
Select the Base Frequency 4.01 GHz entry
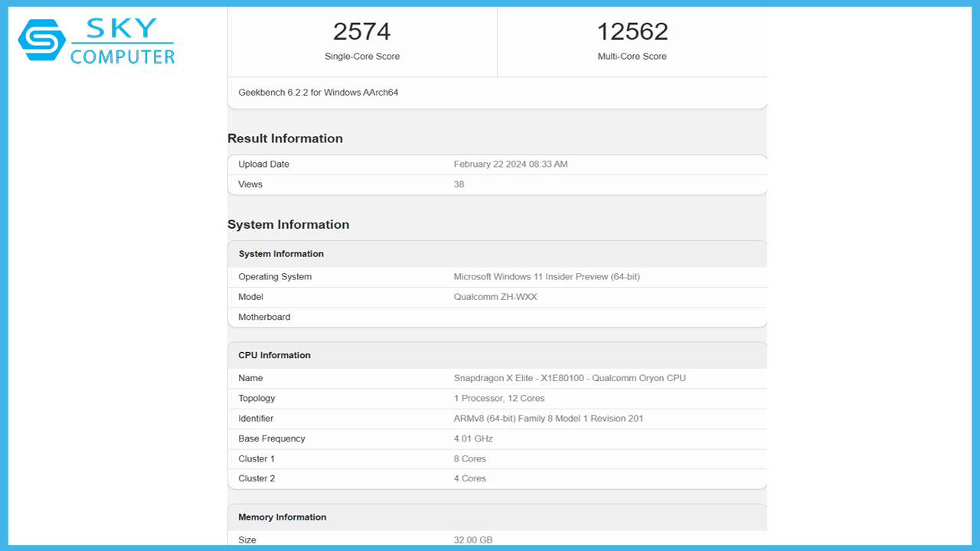473,439
